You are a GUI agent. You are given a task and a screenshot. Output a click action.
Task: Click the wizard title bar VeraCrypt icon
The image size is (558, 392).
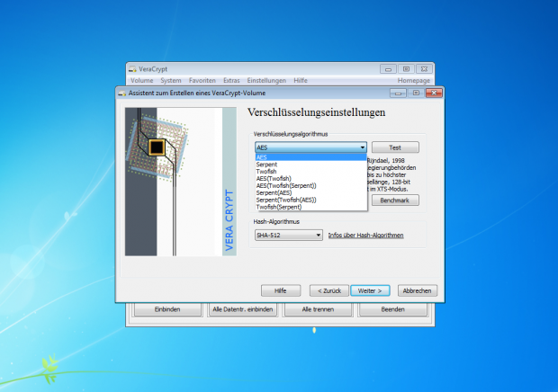click(x=122, y=94)
